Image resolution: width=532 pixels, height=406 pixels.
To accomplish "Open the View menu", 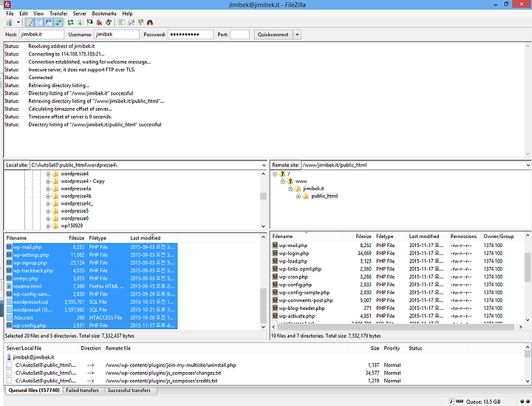I will pos(38,13).
